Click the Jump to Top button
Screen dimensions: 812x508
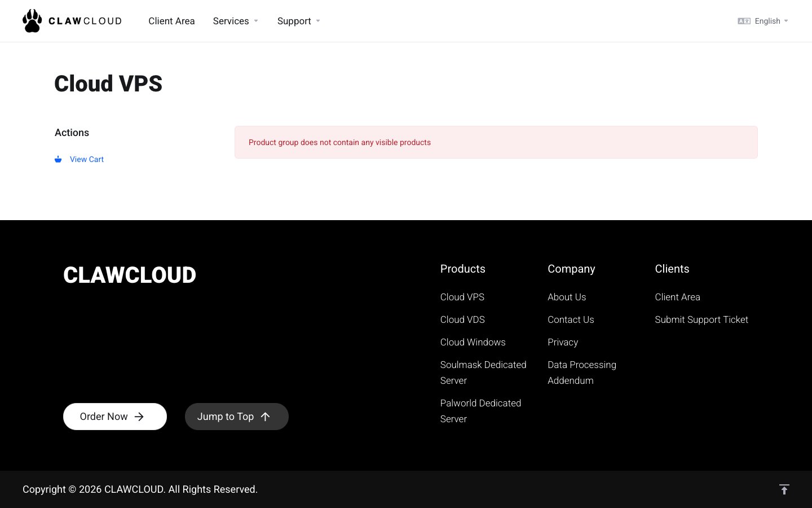[237, 417]
